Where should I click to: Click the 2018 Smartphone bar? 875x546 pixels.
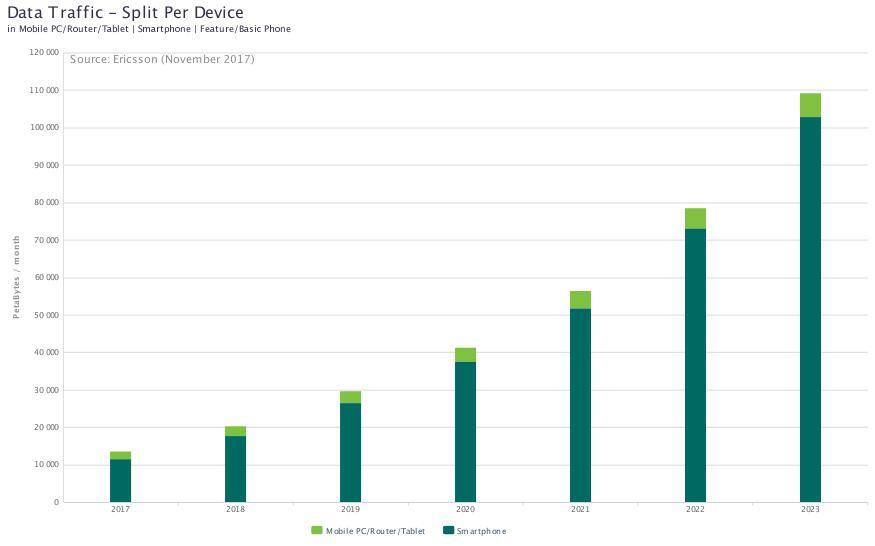coord(235,469)
